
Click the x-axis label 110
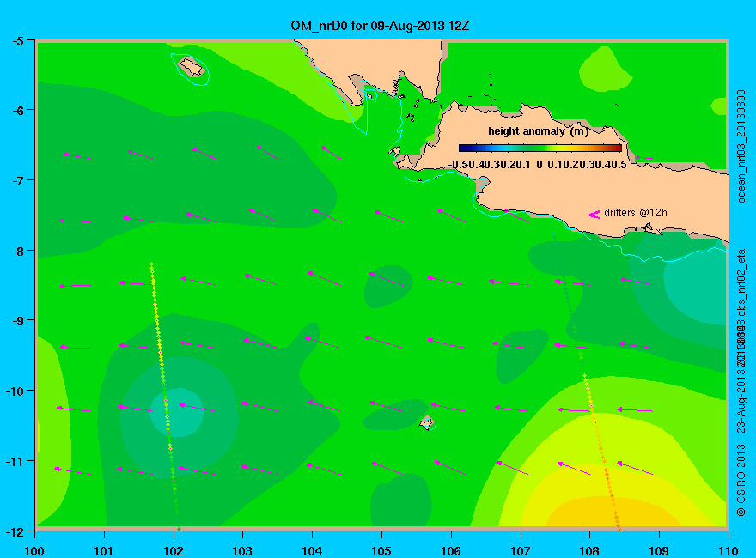(728, 551)
